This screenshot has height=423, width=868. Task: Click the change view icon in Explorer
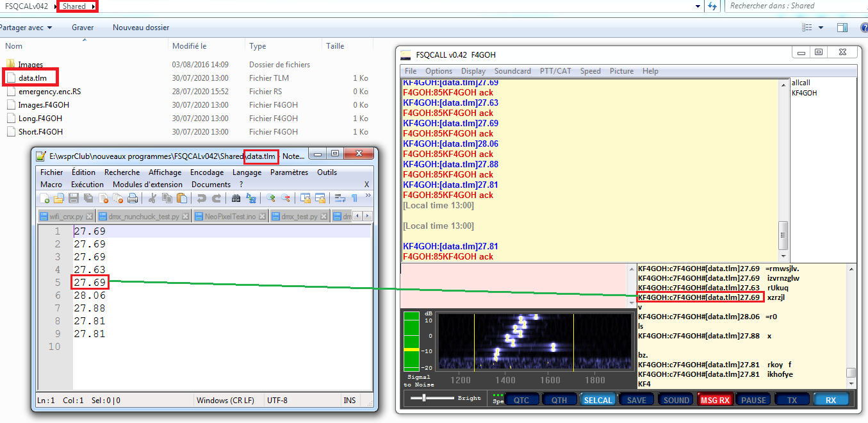click(x=807, y=28)
